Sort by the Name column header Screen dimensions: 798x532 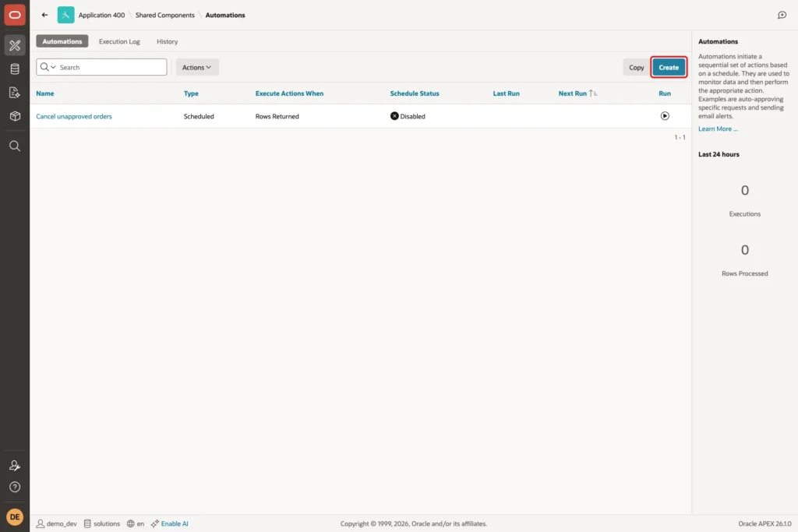44,93
